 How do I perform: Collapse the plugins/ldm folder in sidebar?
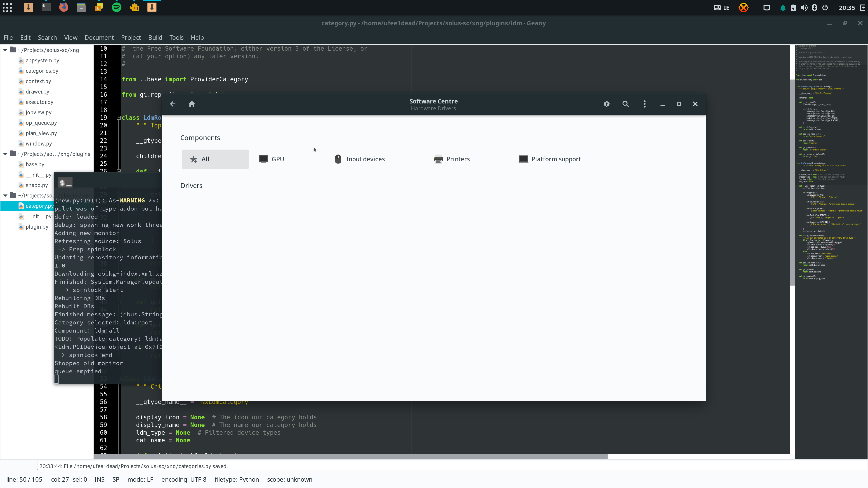[5, 195]
